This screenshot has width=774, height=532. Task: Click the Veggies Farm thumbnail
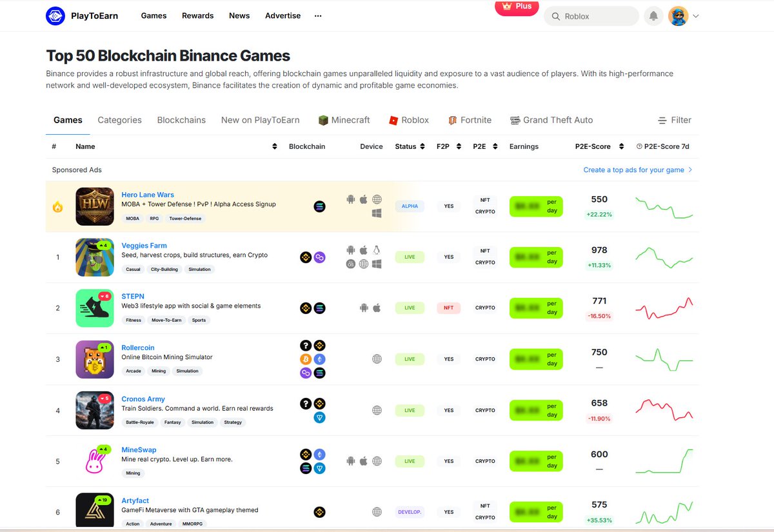(95, 257)
